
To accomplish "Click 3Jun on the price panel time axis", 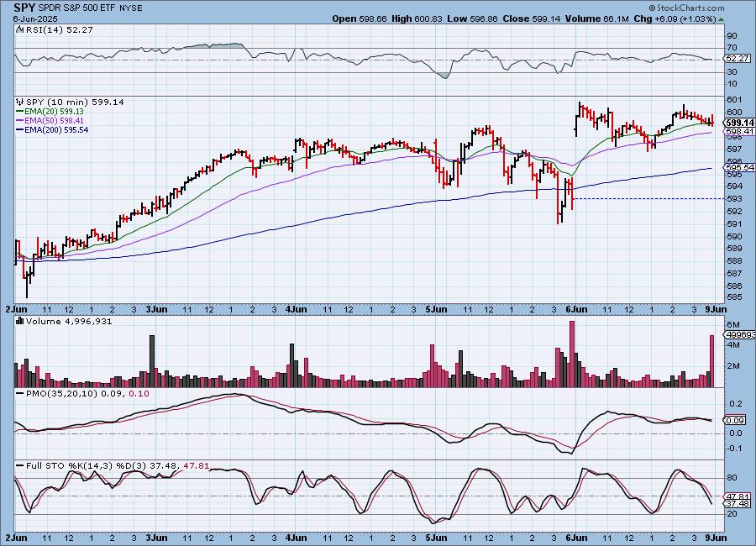I will point(156,309).
